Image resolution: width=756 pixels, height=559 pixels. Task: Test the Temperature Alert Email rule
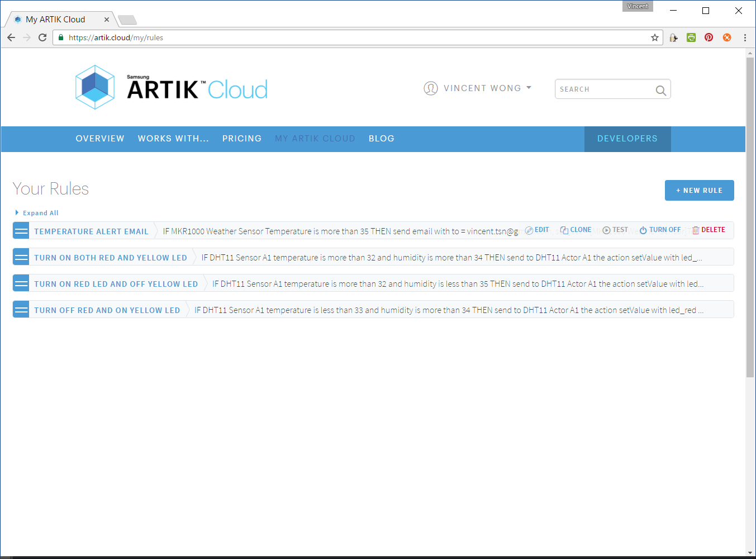(x=615, y=230)
